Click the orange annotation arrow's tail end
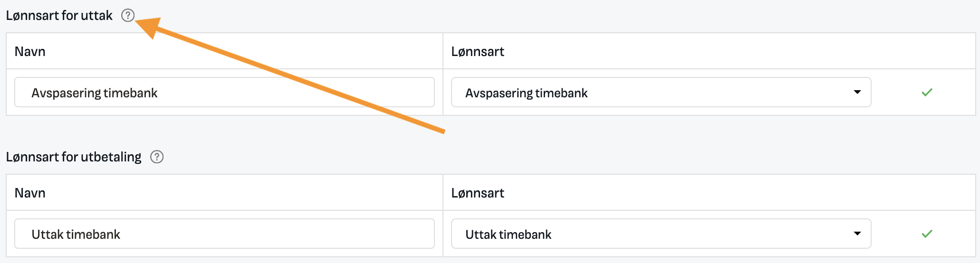980x263 pixels. click(443, 131)
